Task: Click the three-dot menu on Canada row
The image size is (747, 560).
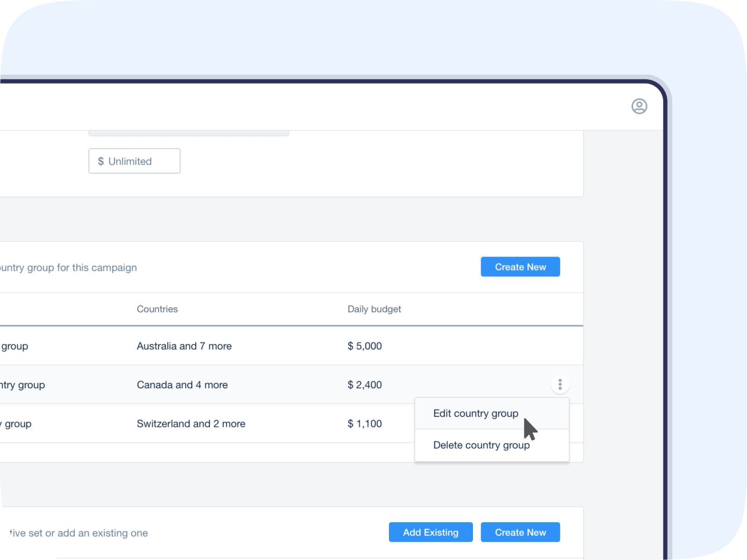Action: click(560, 385)
